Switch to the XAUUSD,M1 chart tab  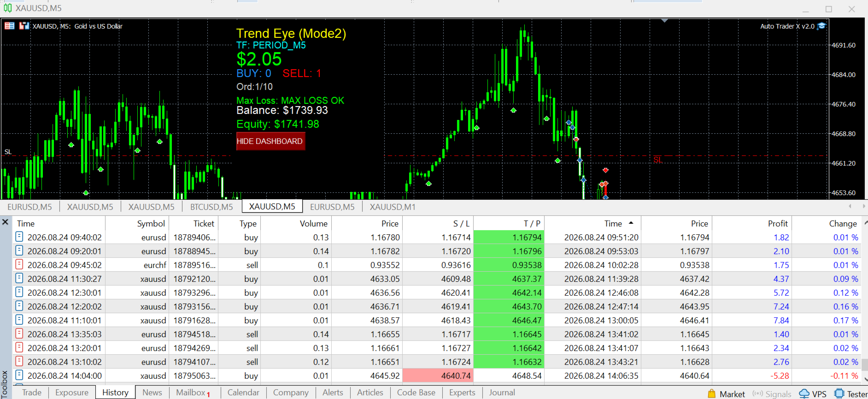click(x=393, y=207)
